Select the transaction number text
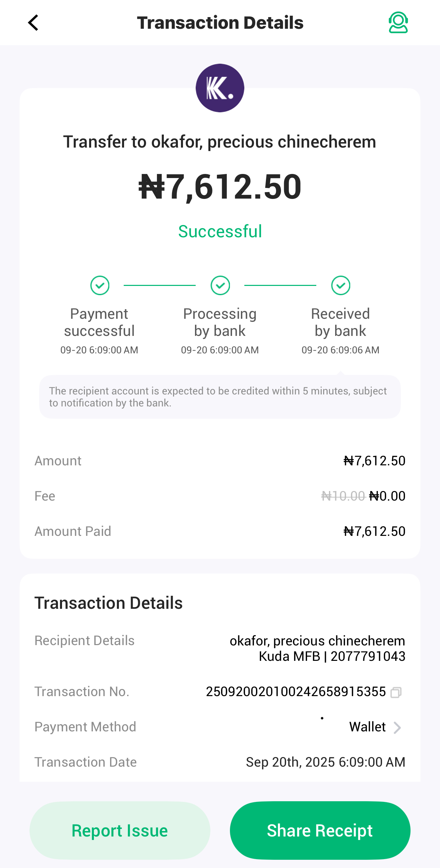 [x=296, y=692]
